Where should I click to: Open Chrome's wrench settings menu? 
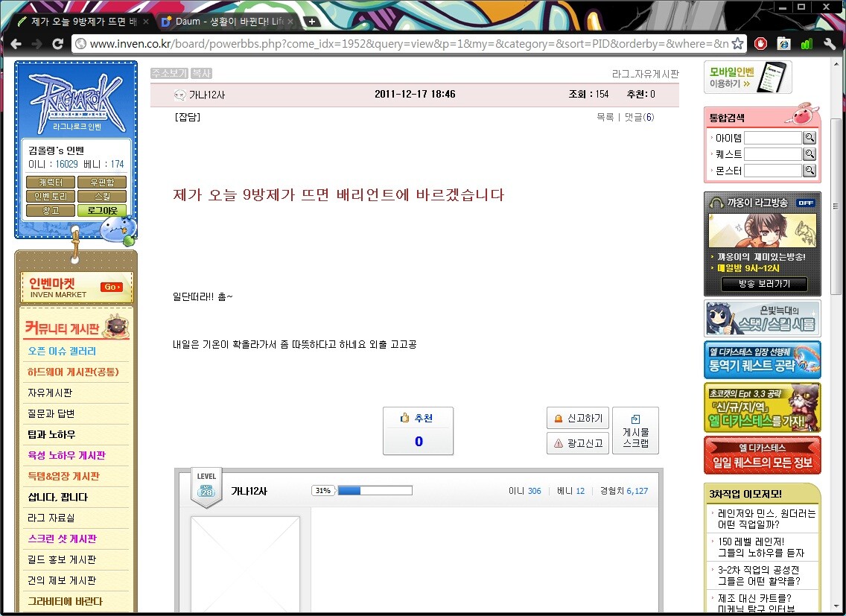[830, 44]
